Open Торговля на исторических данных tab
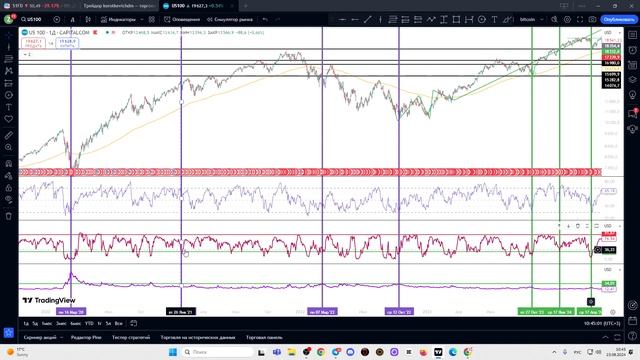Image resolution: width=640 pixels, height=360 pixels. click(198, 338)
